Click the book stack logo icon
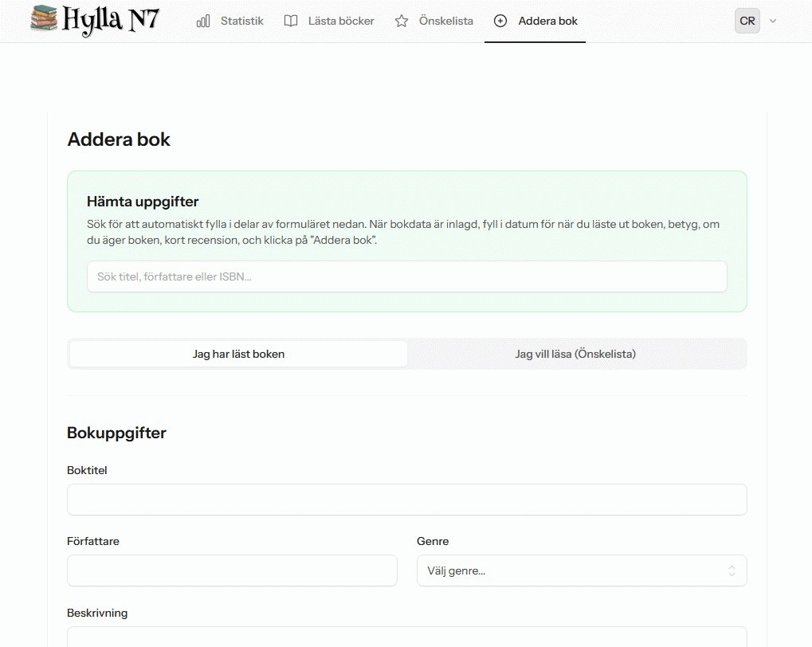The height and width of the screenshot is (647, 812). (44, 18)
